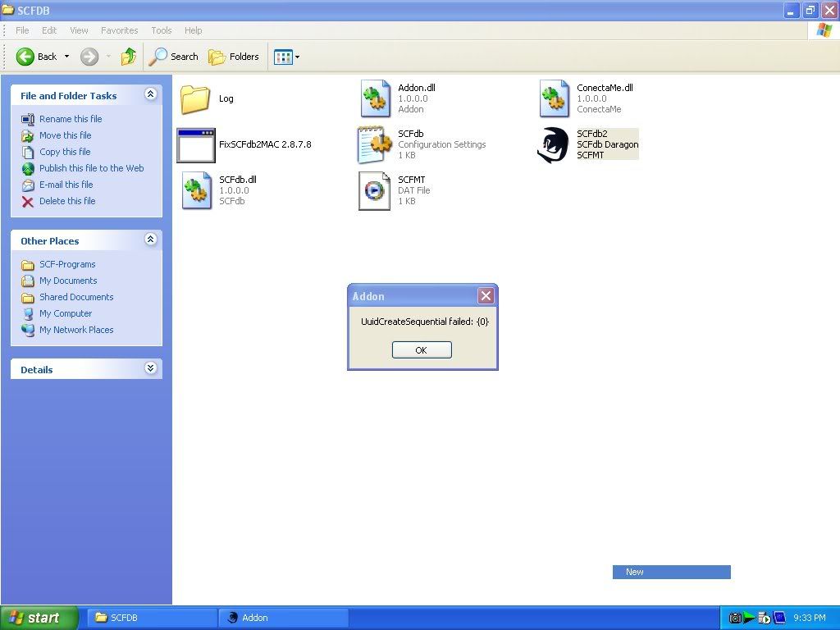Select the Addon.dll file icon
Viewport: 840px width, 630px height.
pos(375,98)
